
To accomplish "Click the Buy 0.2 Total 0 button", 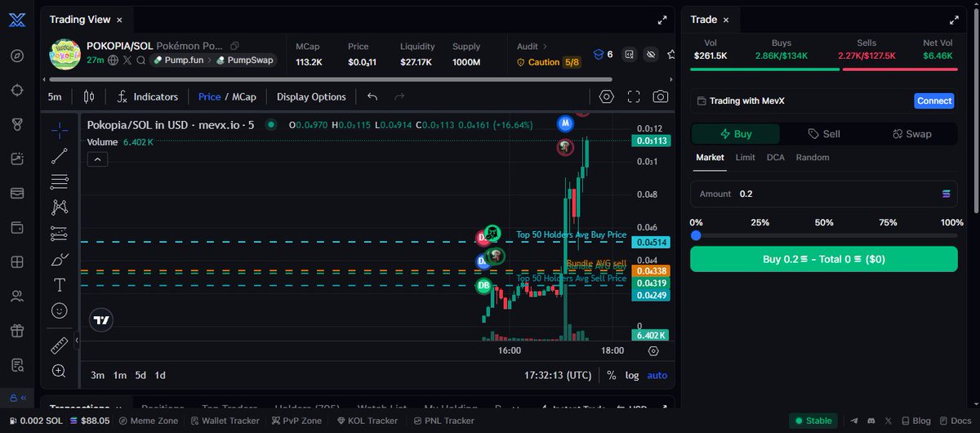I will click(824, 259).
